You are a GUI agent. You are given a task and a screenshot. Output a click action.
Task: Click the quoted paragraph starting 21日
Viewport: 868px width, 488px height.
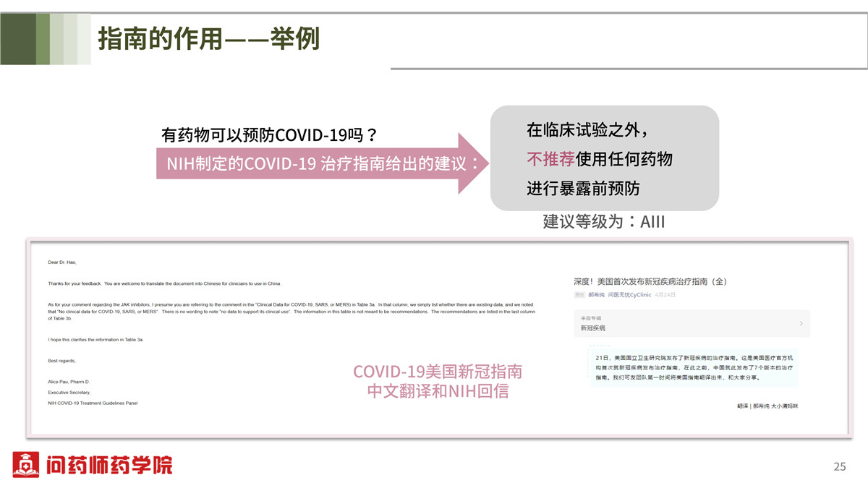point(694,367)
